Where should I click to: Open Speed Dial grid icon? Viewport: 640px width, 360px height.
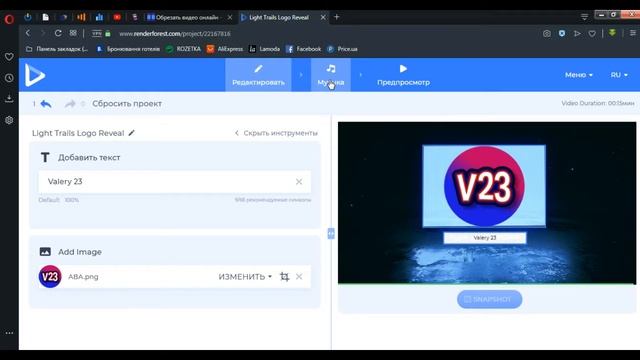pyautogui.click(x=73, y=33)
